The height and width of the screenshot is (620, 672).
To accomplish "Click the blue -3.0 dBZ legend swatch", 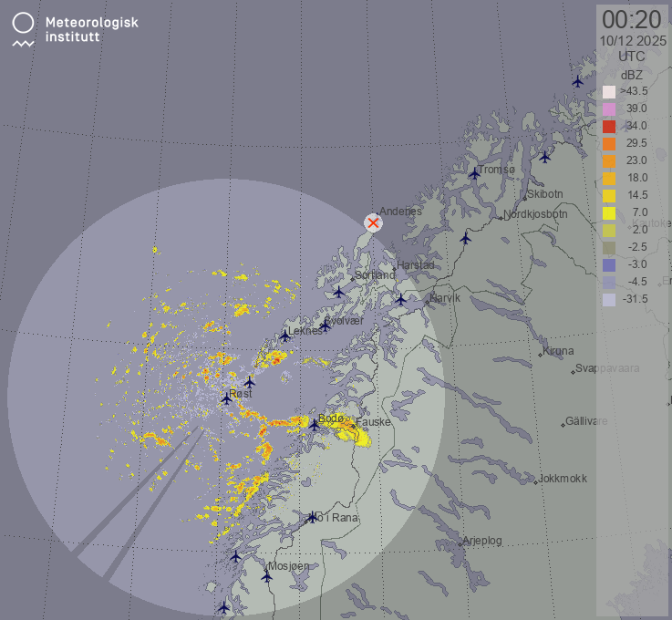I will (x=609, y=264).
